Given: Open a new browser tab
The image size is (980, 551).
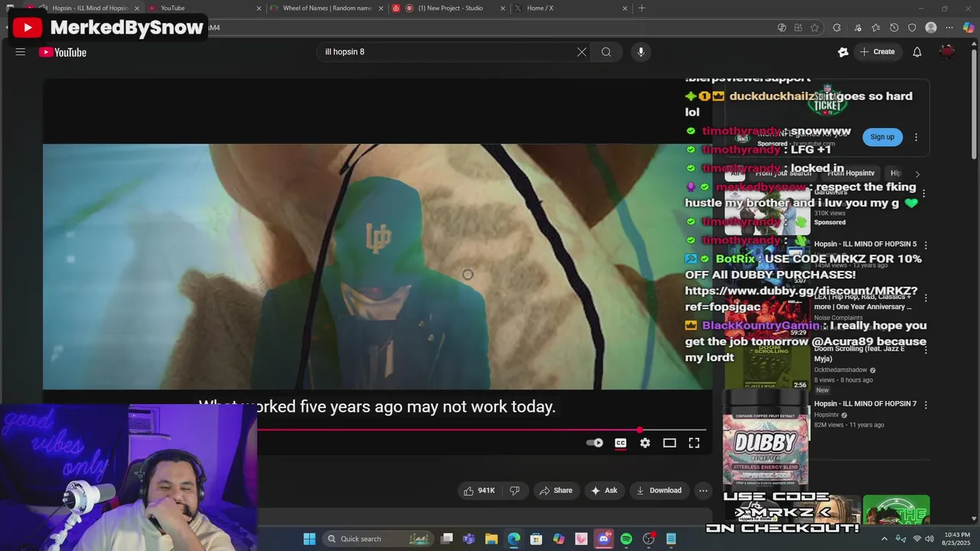Looking at the screenshot, I should click(x=642, y=8).
